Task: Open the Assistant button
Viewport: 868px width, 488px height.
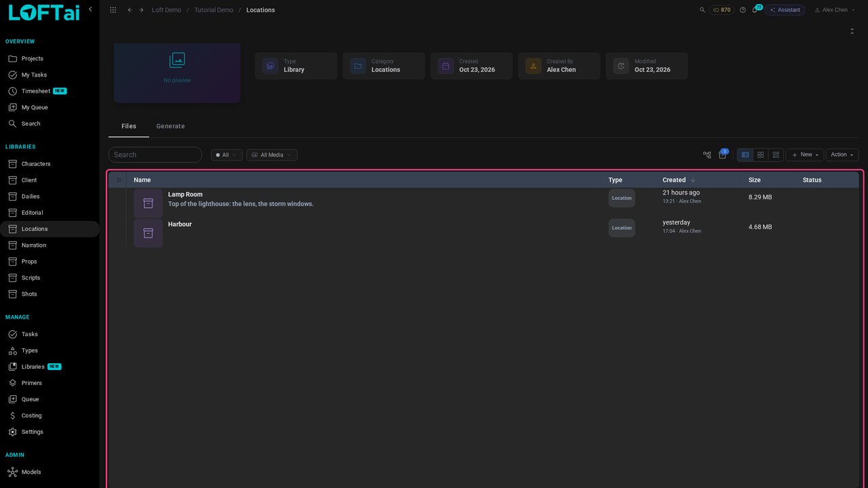Action: pyautogui.click(x=785, y=10)
